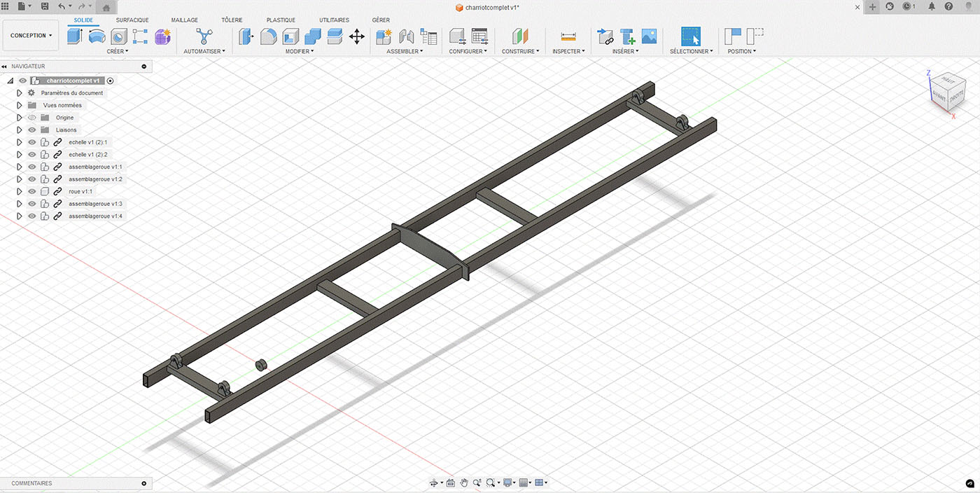Click the Bill of Materials icon
980x493 pixels.
428,36
